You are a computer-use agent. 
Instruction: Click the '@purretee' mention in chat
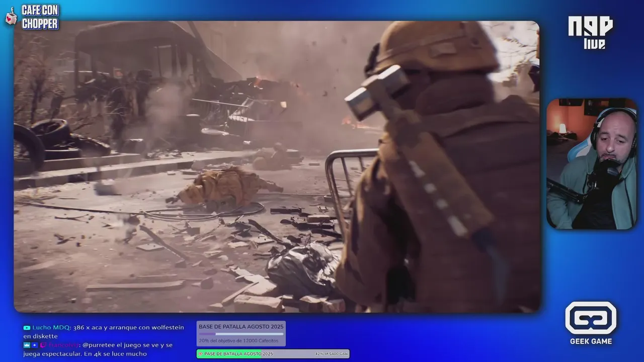[98, 345]
